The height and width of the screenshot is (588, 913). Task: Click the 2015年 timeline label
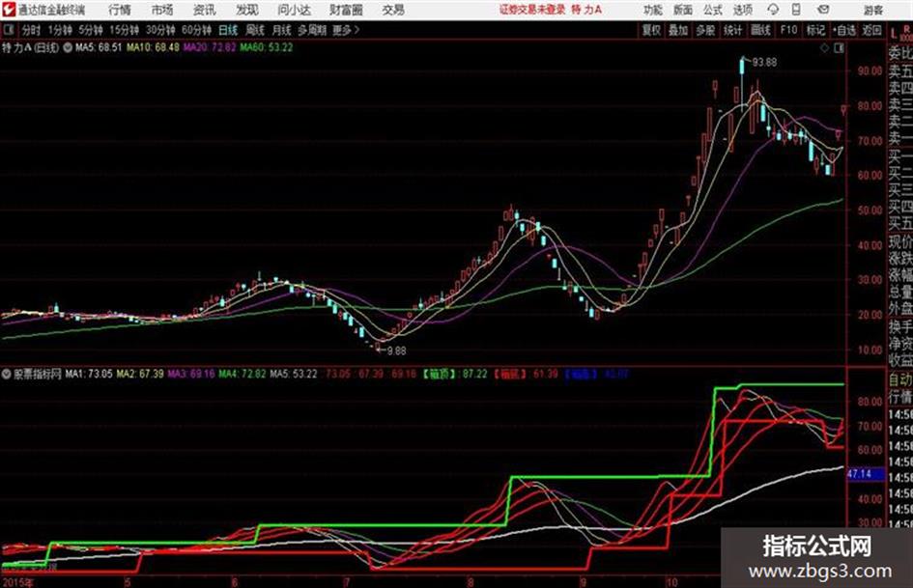point(18,581)
